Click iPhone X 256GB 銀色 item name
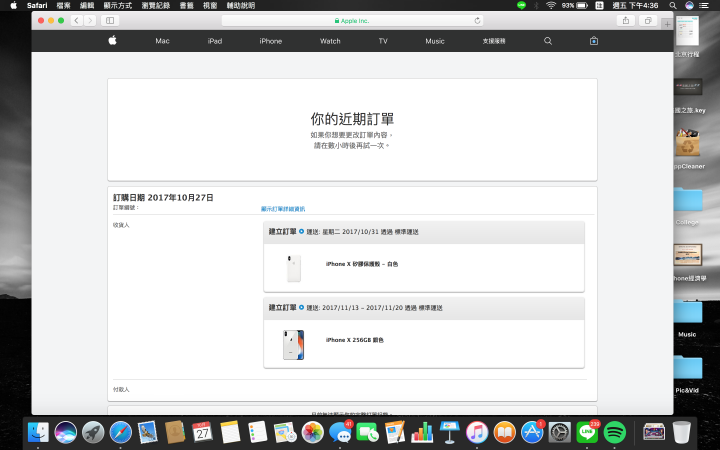720x450 pixels. click(x=354, y=340)
